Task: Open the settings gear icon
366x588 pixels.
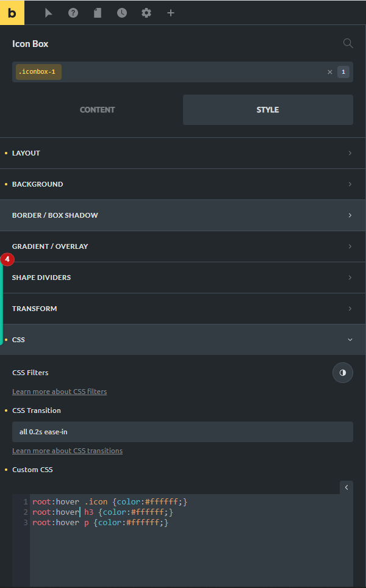Action: point(146,13)
